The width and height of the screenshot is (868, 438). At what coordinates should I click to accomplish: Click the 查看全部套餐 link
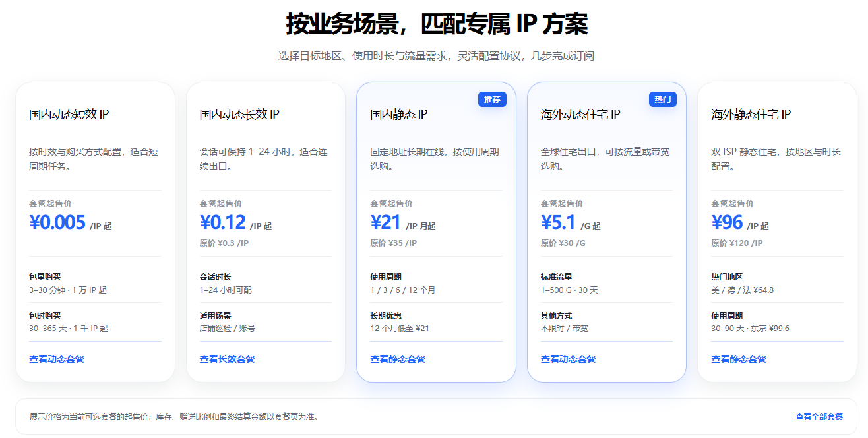point(819,417)
